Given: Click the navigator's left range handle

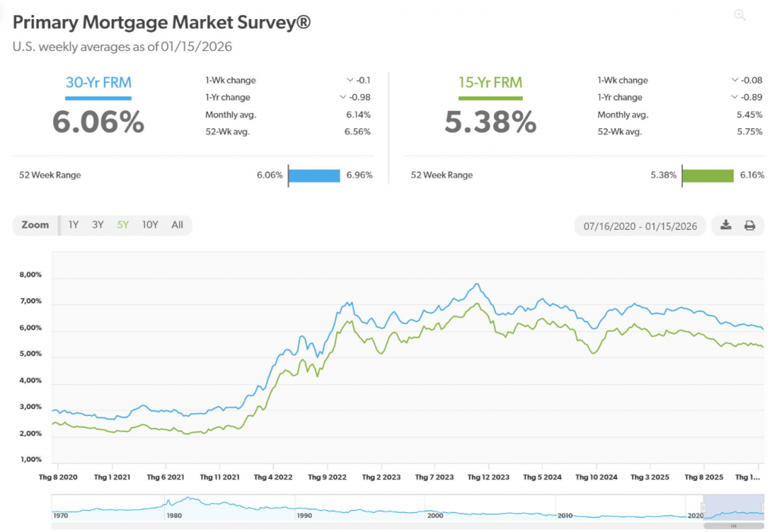Looking at the screenshot, I should tap(703, 507).
